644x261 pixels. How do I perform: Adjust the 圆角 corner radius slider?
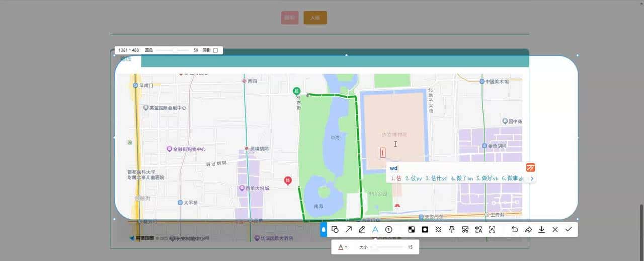173,50
